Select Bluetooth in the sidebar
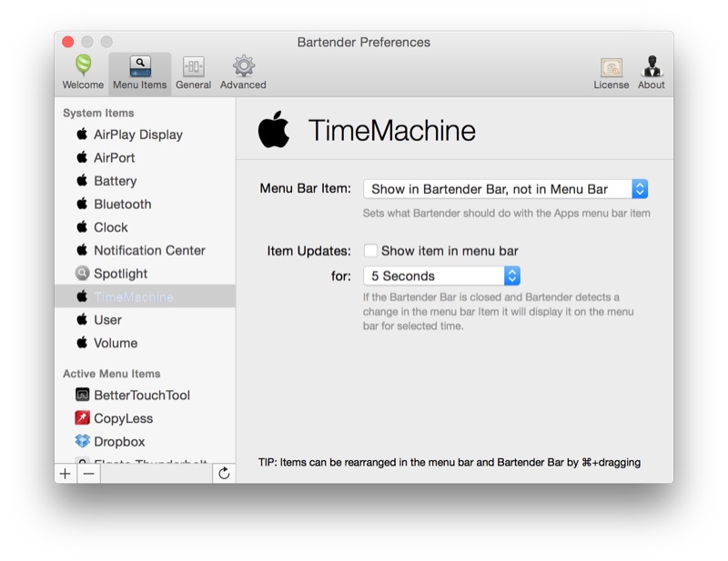 [x=146, y=205]
